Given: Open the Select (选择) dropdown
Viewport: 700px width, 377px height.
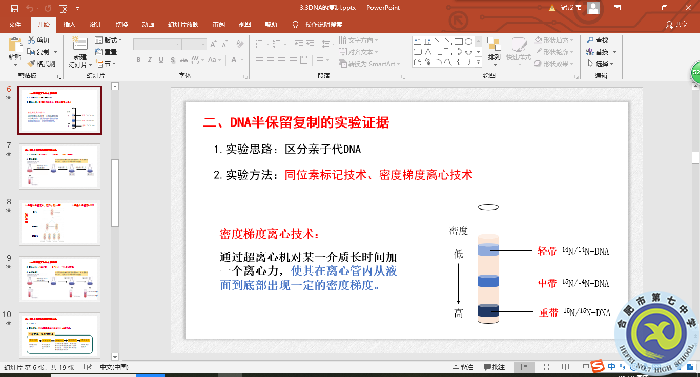Looking at the screenshot, I should [x=600, y=63].
